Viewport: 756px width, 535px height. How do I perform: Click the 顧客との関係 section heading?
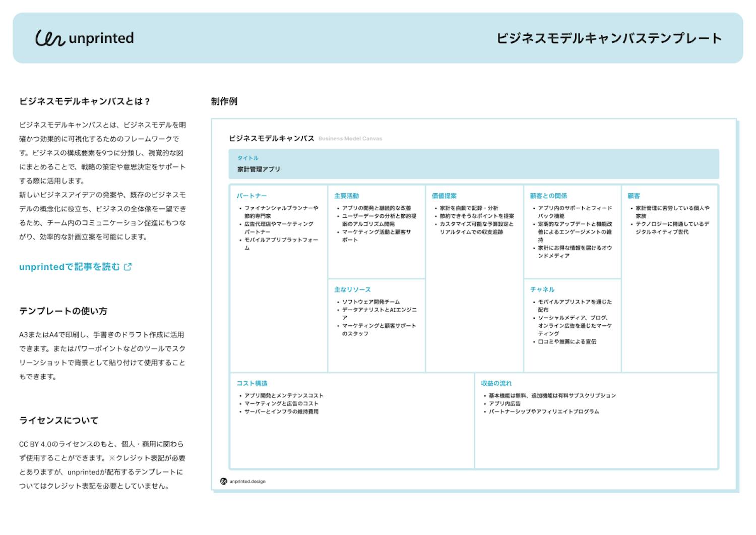point(548,196)
